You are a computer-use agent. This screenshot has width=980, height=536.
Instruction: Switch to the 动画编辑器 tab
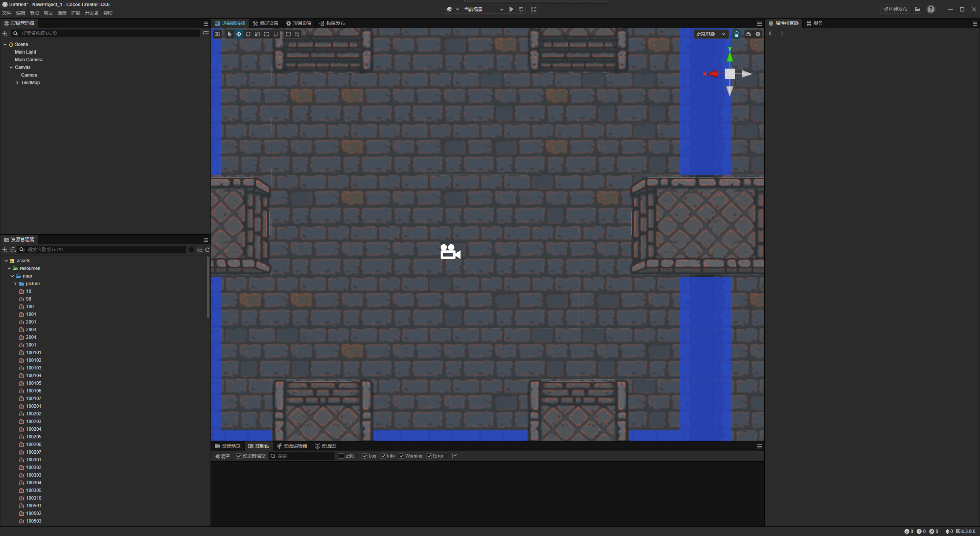292,446
